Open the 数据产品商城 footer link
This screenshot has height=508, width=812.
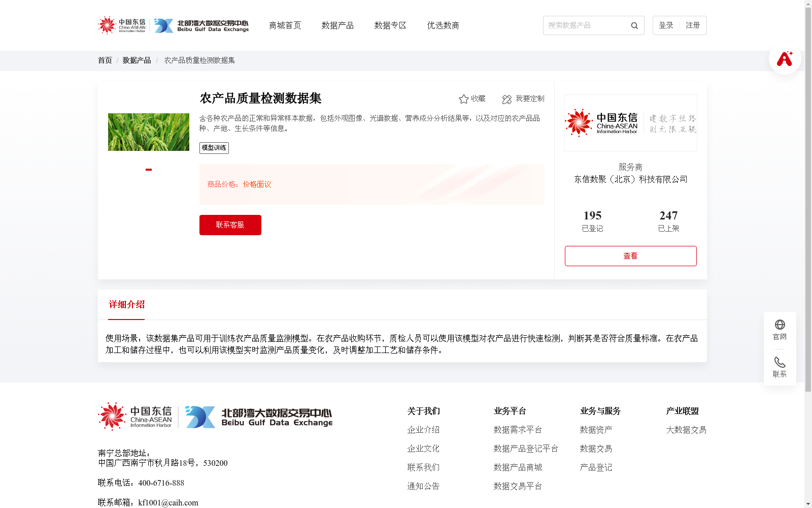[x=518, y=467]
